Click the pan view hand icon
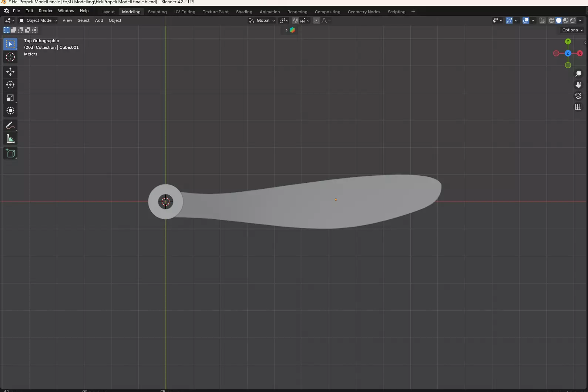 (578, 85)
